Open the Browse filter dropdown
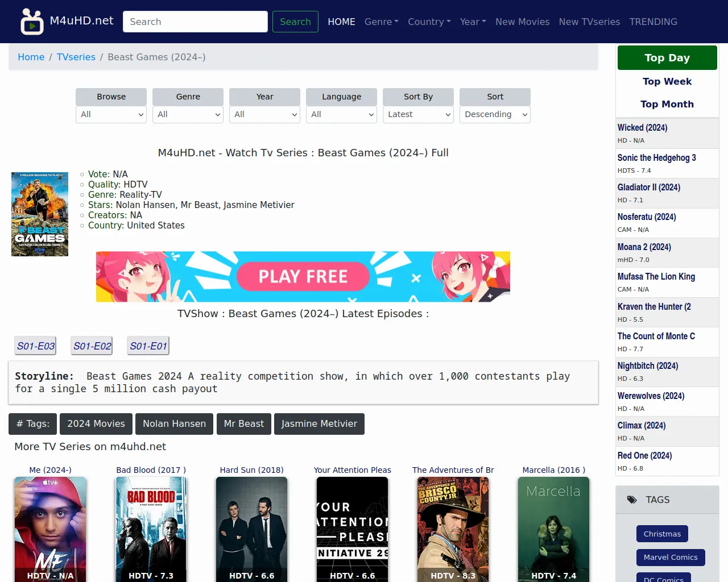 coord(111,114)
